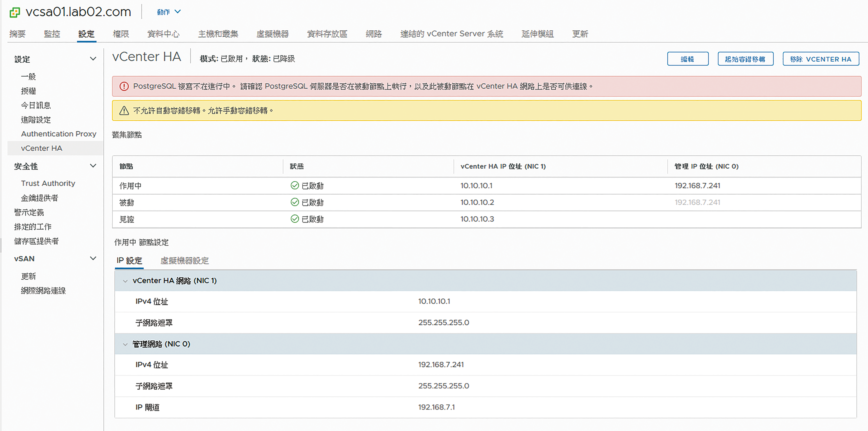The image size is (868, 431).
Task: Click green check icon in 作用中 row
Action: 295,185
